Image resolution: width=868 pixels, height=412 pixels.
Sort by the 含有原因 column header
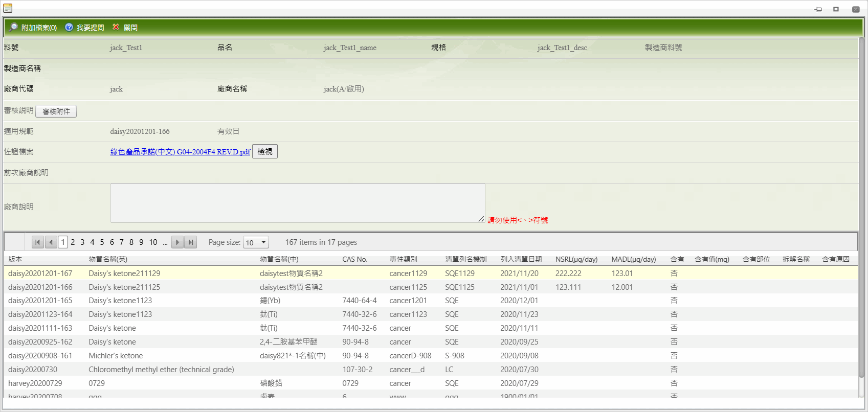pos(836,259)
